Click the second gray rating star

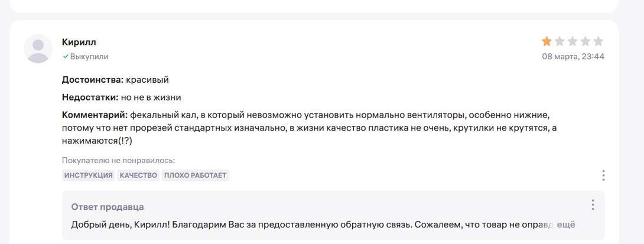(560, 41)
